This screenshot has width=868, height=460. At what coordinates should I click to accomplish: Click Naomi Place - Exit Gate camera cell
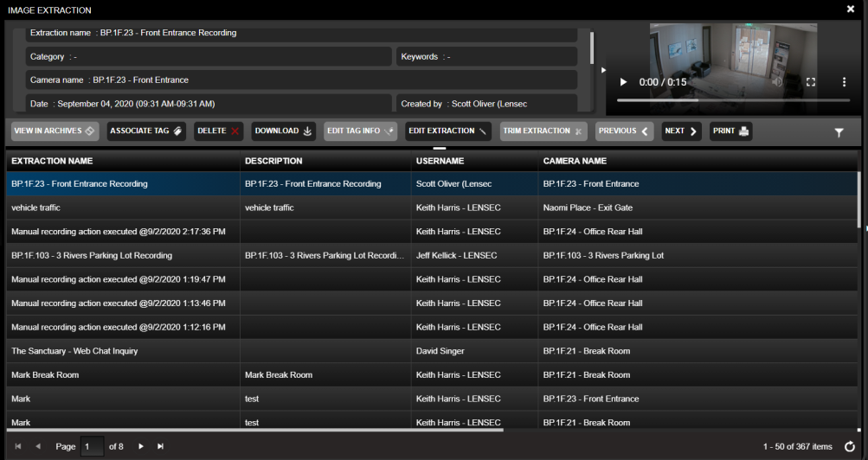point(698,208)
